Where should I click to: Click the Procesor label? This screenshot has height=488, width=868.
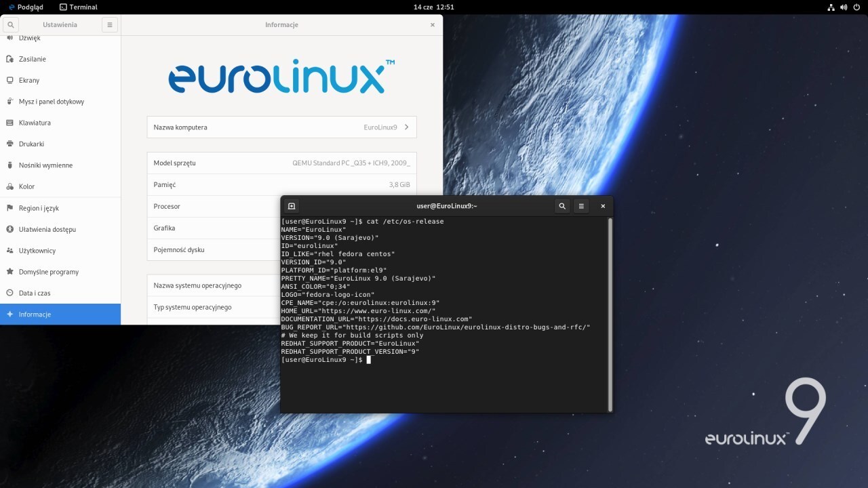pyautogui.click(x=167, y=206)
